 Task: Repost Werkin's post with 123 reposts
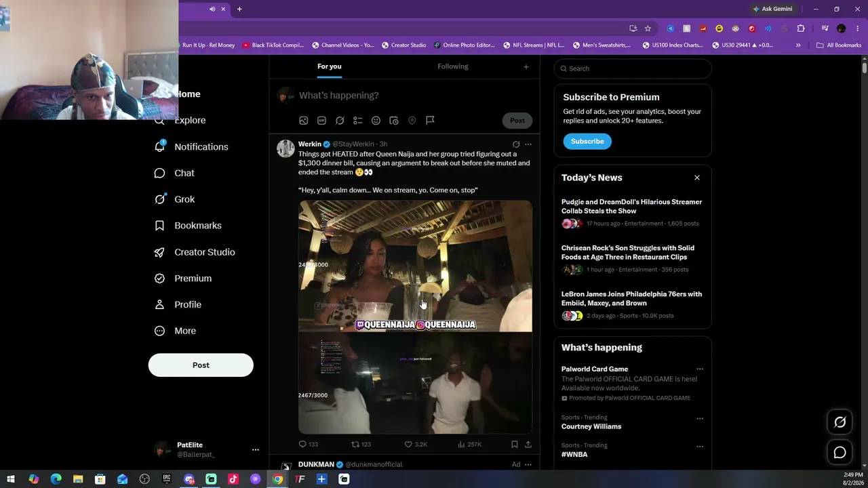(x=361, y=445)
